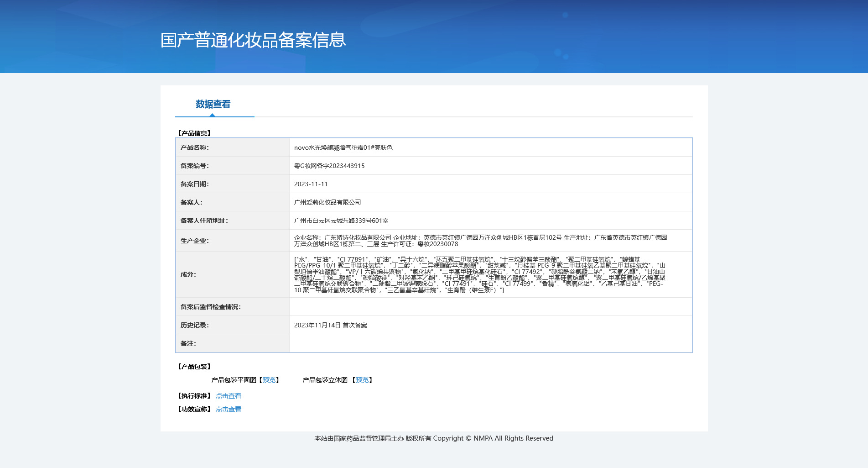Open 执行标准 点击查看 link
This screenshot has width=868, height=468.
[229, 396]
